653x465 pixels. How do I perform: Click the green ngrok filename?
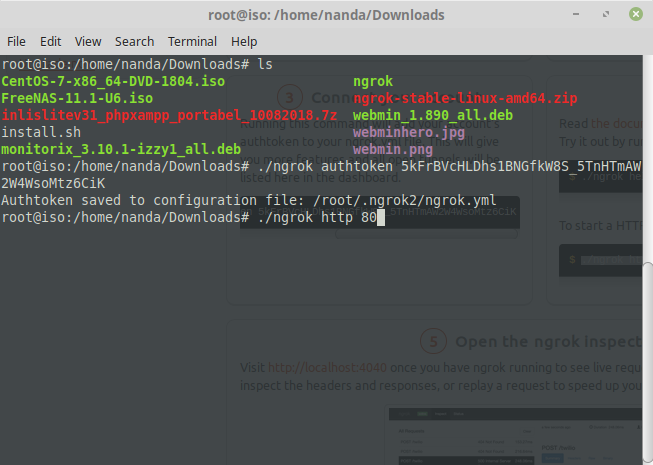(x=373, y=81)
